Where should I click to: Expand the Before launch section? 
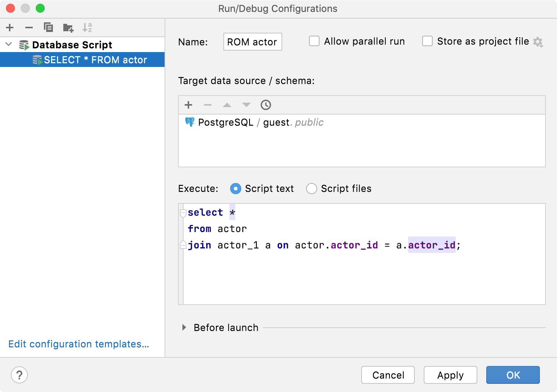tap(184, 328)
